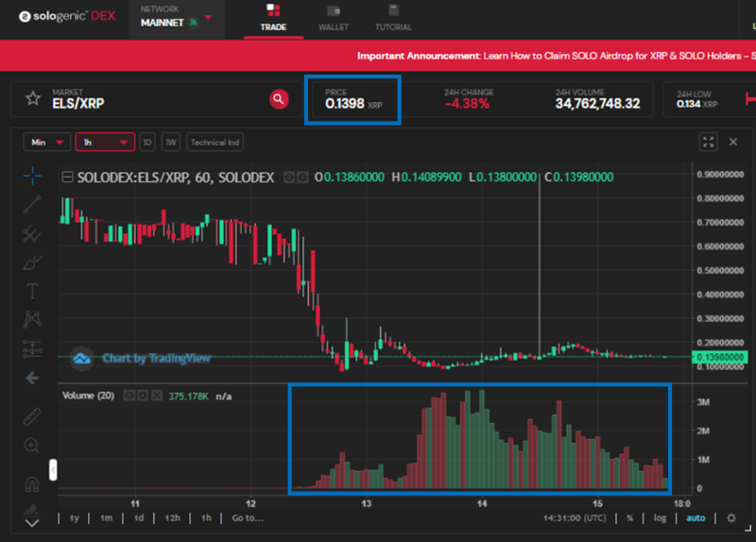Select the text annotation tool
This screenshot has width=756, height=542.
(x=32, y=291)
